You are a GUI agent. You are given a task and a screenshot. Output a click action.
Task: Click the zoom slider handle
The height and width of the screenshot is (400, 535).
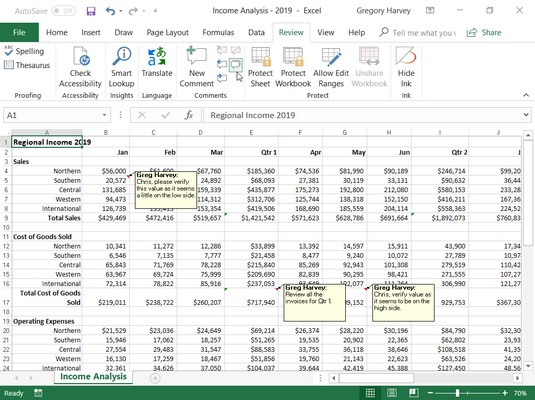457,393
